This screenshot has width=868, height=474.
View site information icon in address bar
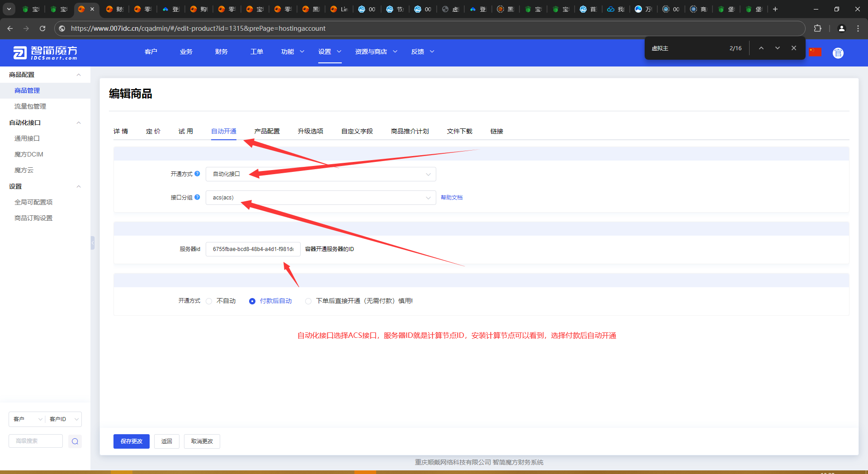[62, 28]
